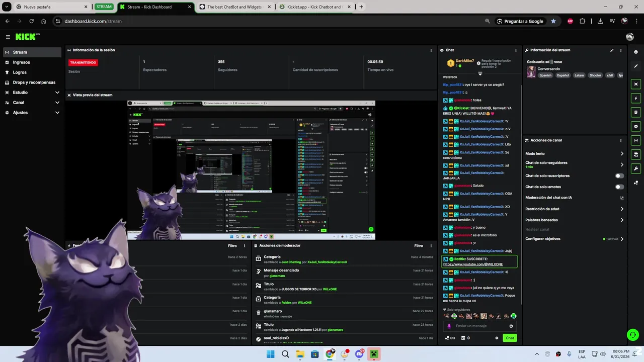
Task: Open Configurar objetivos chevron
Action: 622,239
